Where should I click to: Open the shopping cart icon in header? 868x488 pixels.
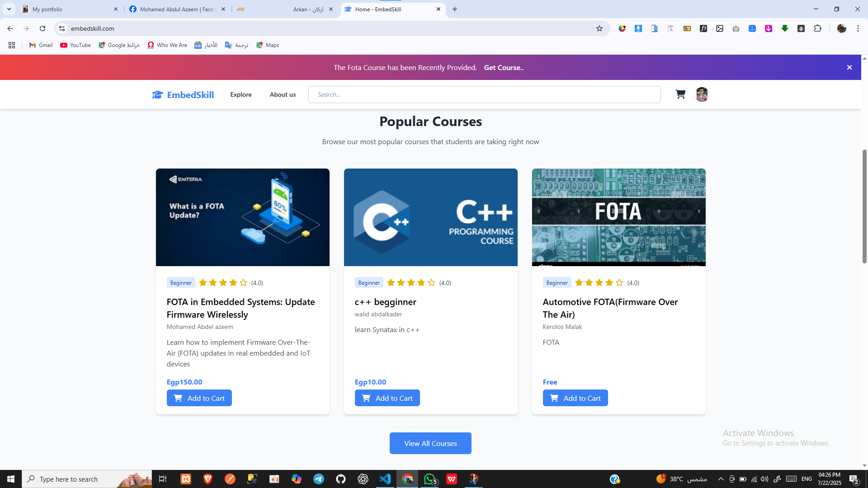[680, 94]
